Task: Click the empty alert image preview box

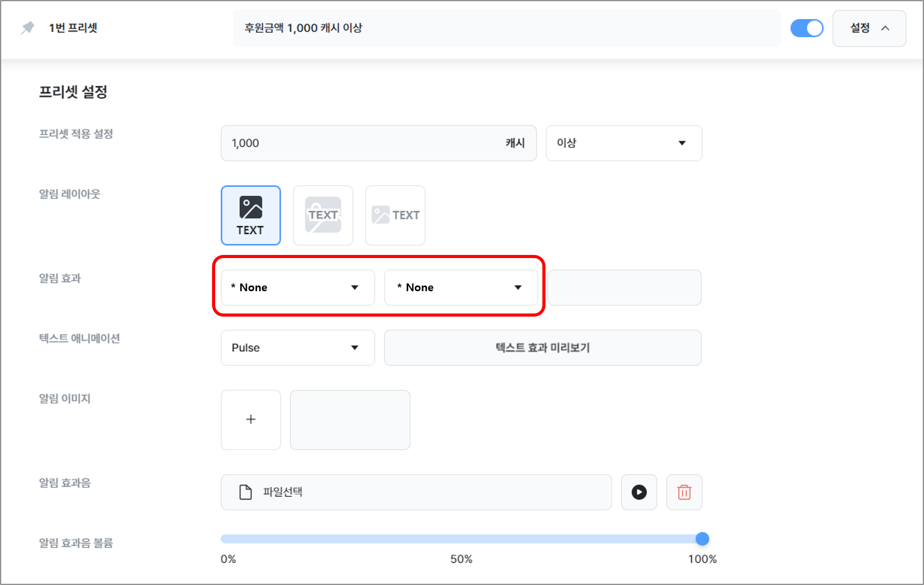Action: click(350, 420)
